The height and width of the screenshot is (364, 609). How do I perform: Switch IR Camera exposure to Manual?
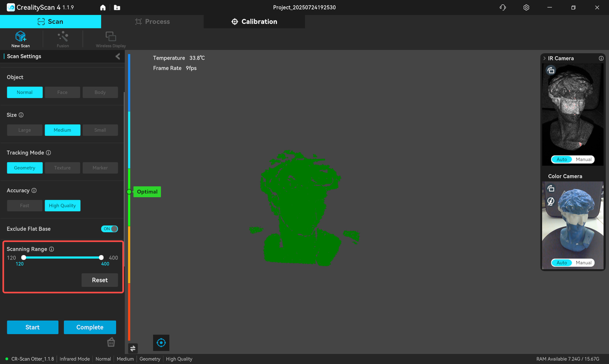tap(583, 159)
